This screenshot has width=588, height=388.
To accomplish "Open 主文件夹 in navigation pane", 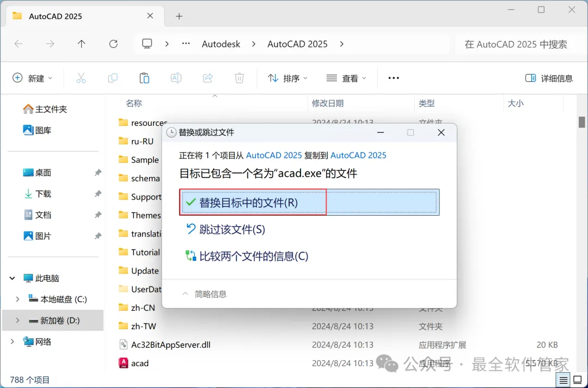I will coord(45,109).
